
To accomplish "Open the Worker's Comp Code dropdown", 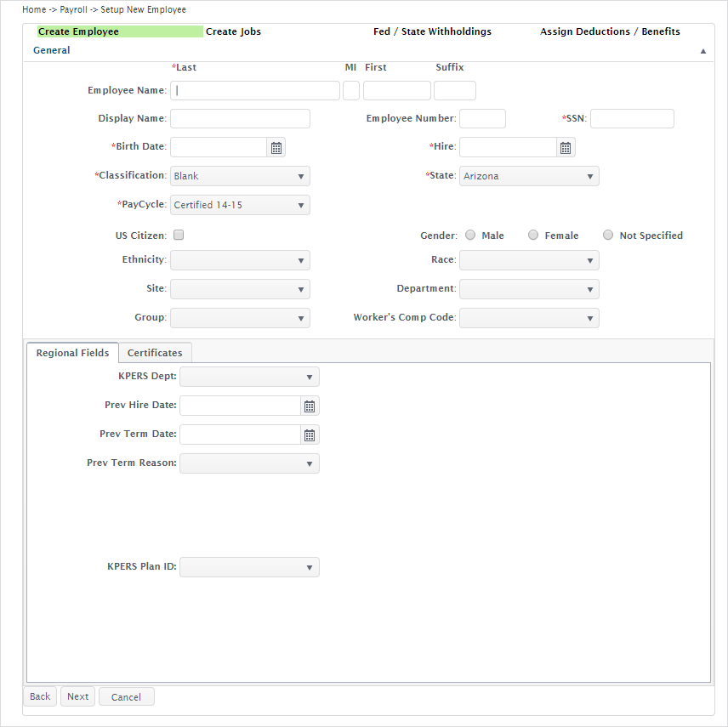I will [x=529, y=318].
